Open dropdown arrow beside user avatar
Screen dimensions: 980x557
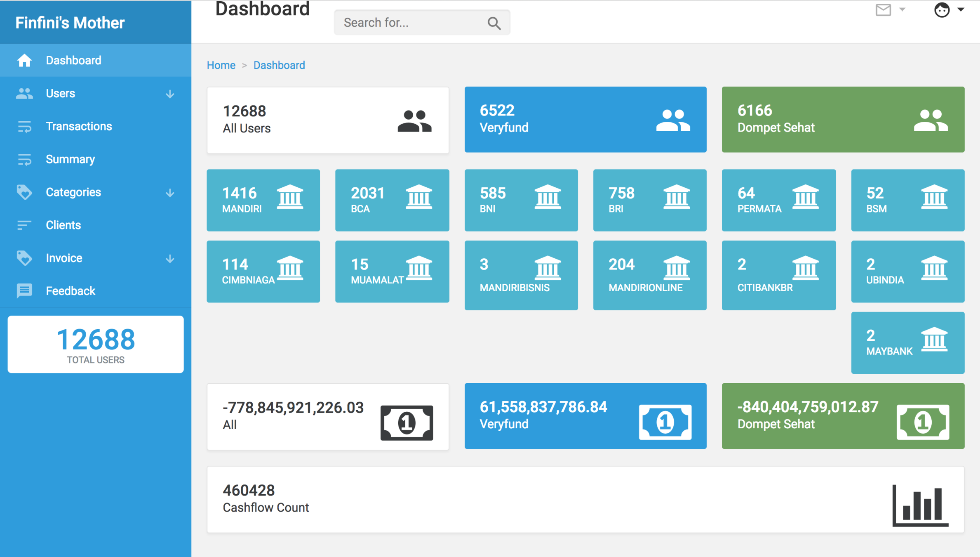[961, 9]
